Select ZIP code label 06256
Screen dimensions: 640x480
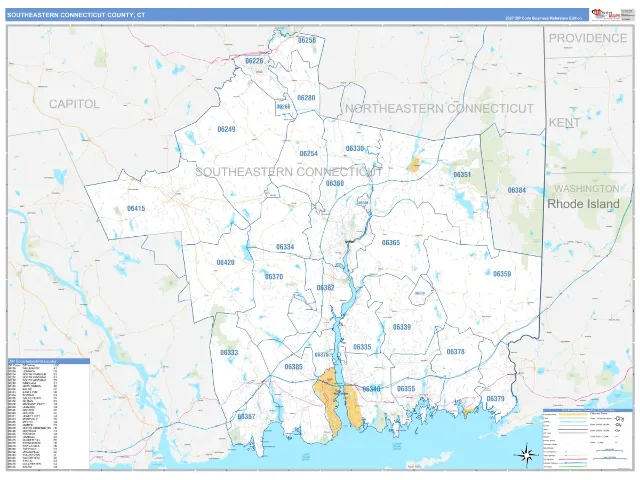click(x=307, y=40)
